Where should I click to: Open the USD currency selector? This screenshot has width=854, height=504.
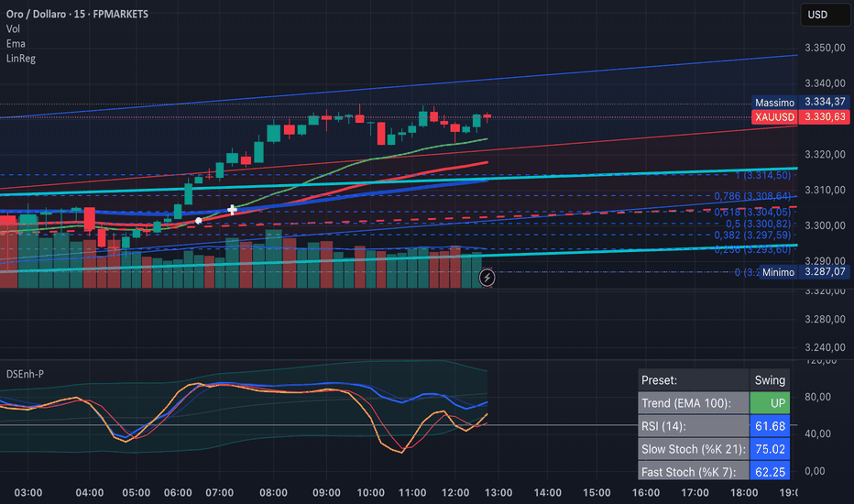(x=825, y=15)
